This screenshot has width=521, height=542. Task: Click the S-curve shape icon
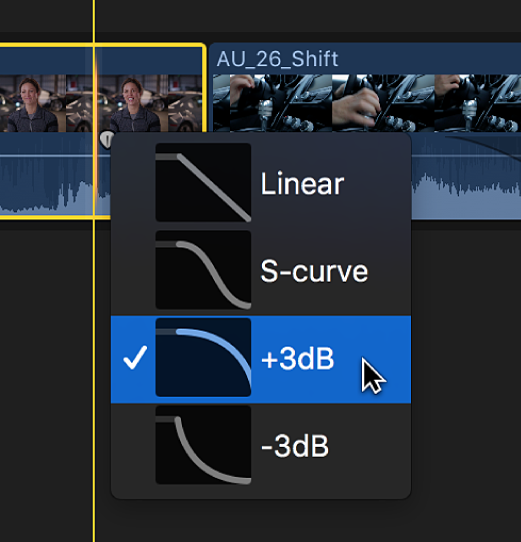(x=203, y=270)
